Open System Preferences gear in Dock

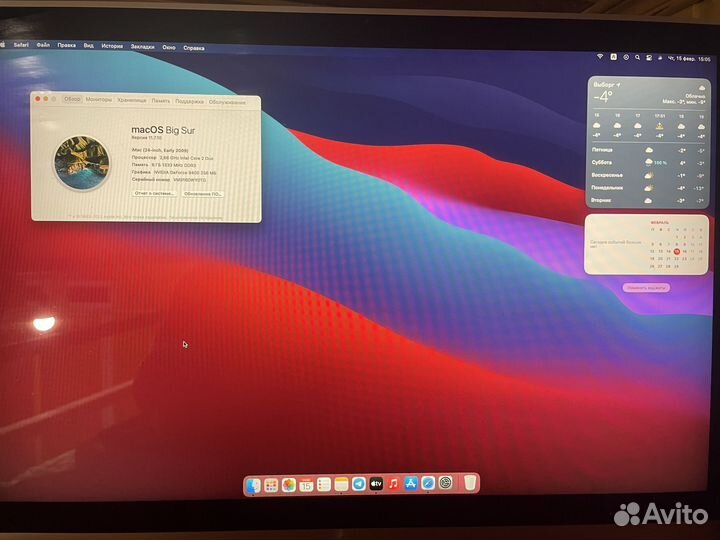coord(445,483)
